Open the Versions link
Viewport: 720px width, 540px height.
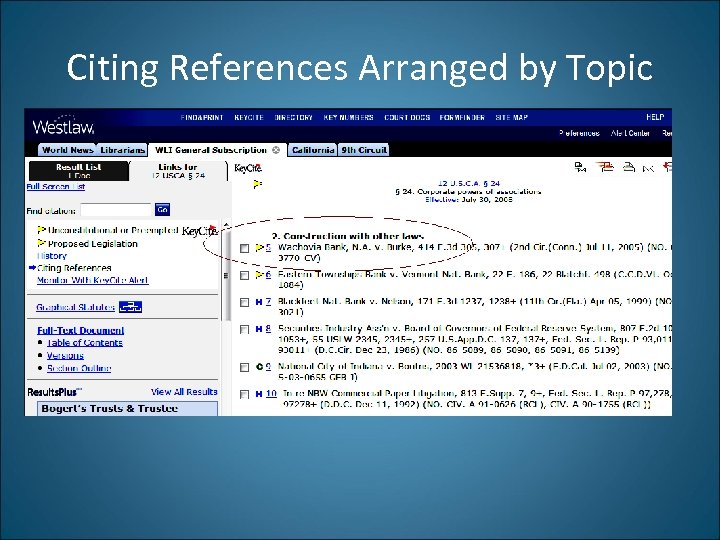65,355
